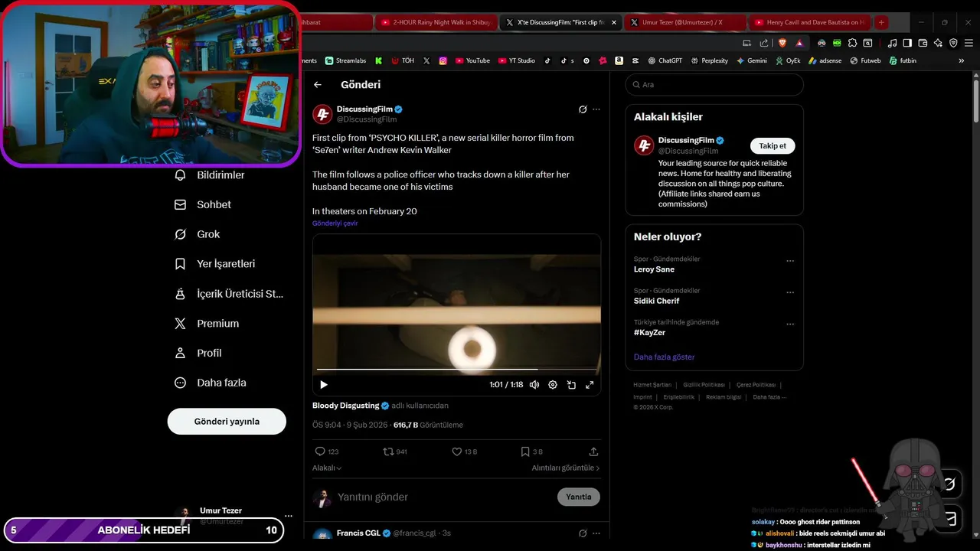Viewport: 980px width, 551px height.
Task: Toggle browser sidebar panel icon
Action: tap(907, 44)
